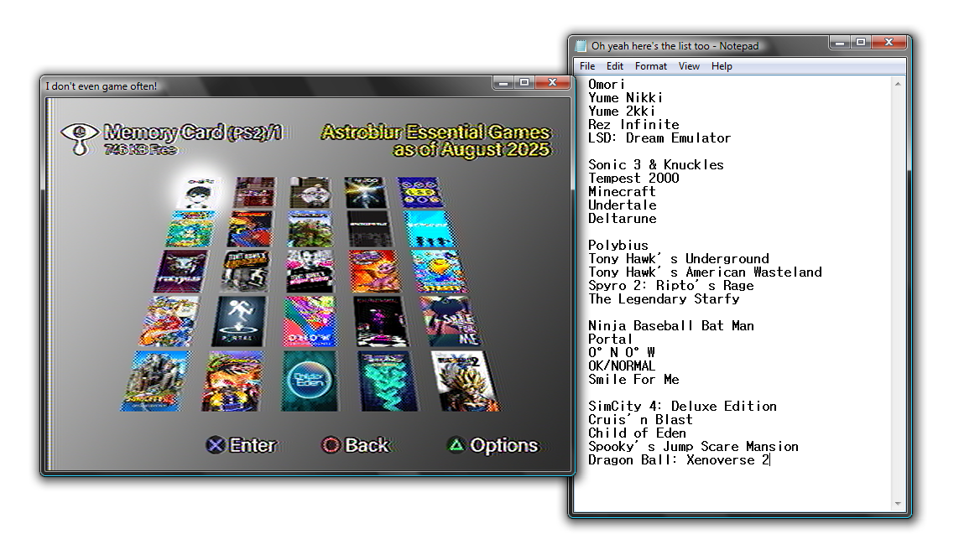The height and width of the screenshot is (560, 959).
Task: Click Notepad's scrollbar up arrow
Action: [x=898, y=84]
